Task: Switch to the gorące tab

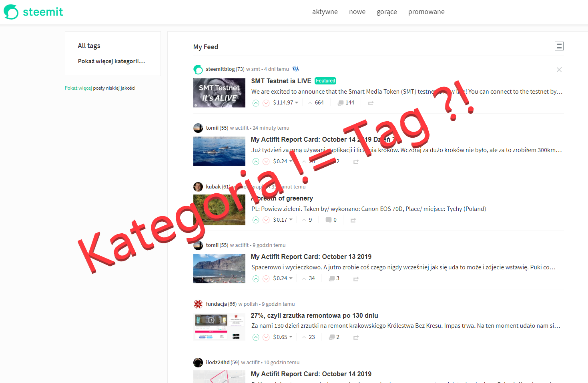Action: click(387, 12)
